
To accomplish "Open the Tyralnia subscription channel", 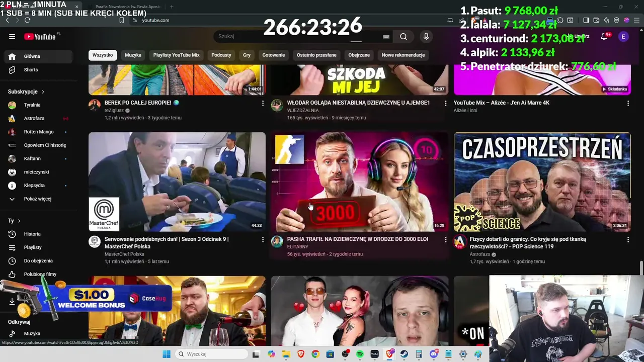I will coord(39,105).
